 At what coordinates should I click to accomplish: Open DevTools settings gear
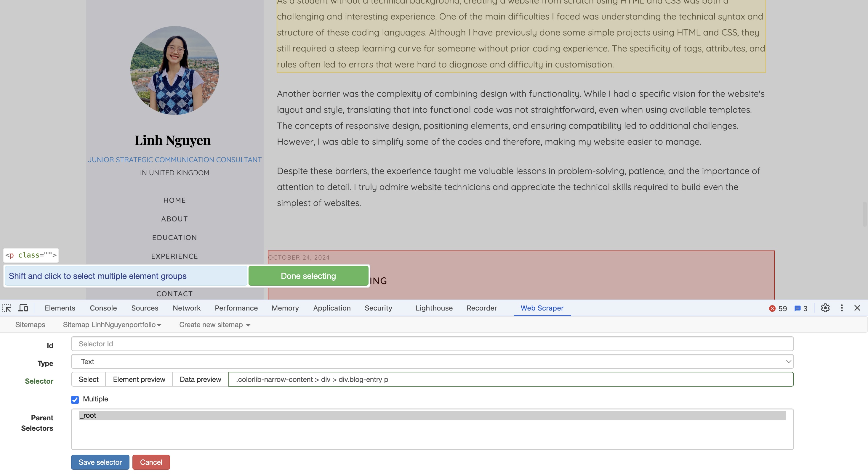825,308
